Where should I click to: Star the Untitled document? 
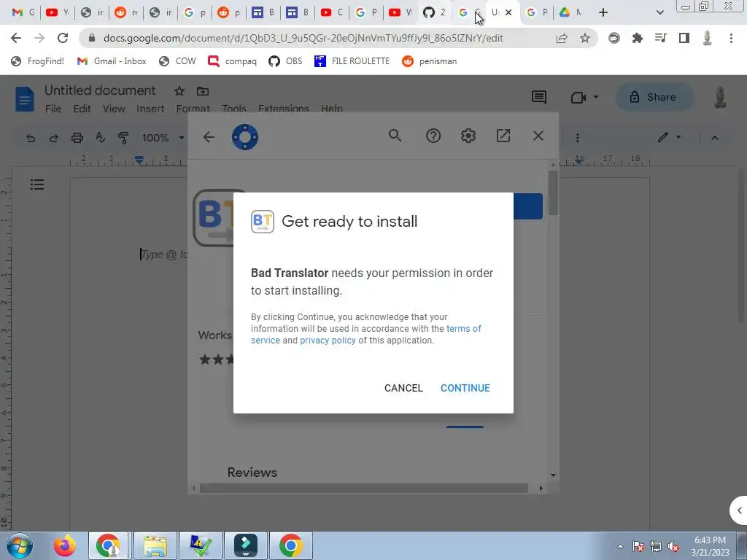coord(179,91)
